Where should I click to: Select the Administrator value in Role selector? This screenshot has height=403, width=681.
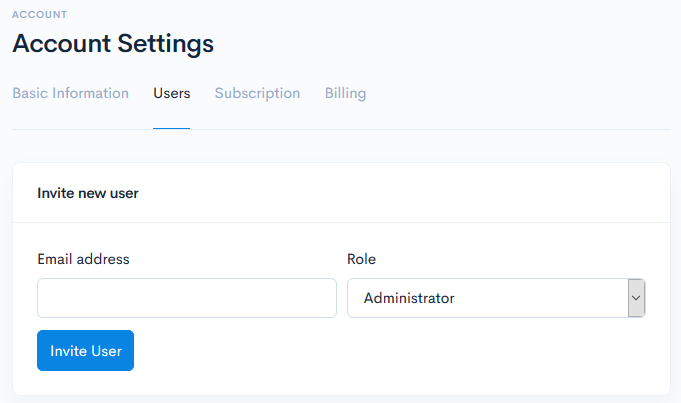pos(409,298)
